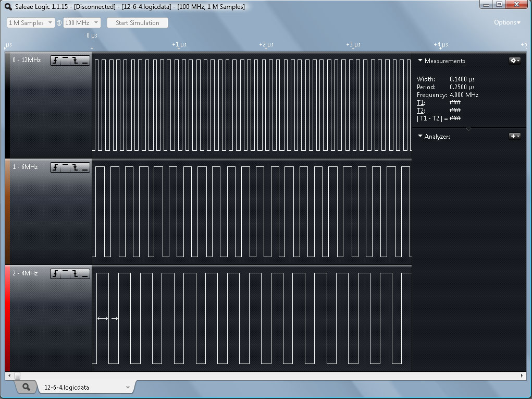Add a new analyzer with plus button
This screenshot has width=532, height=399.
click(x=515, y=136)
